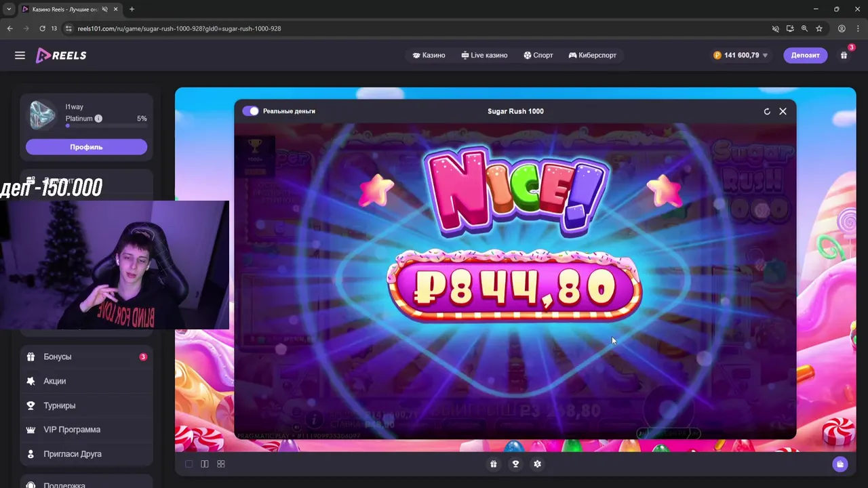Go to the Спорт section
This screenshot has height=488, width=868.
click(538, 56)
